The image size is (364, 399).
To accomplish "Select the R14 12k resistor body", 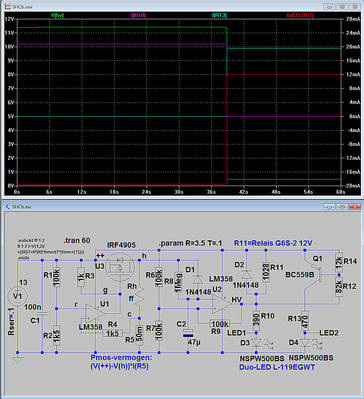I will click(338, 261).
